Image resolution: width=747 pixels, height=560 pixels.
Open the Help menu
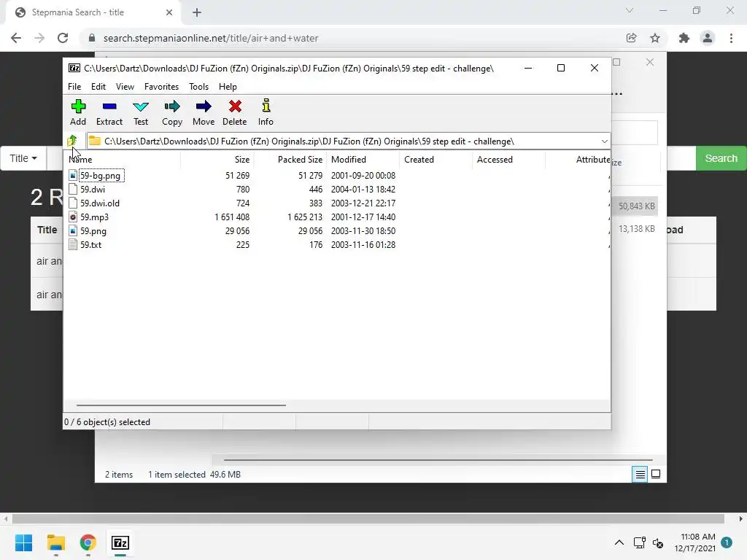pos(228,87)
